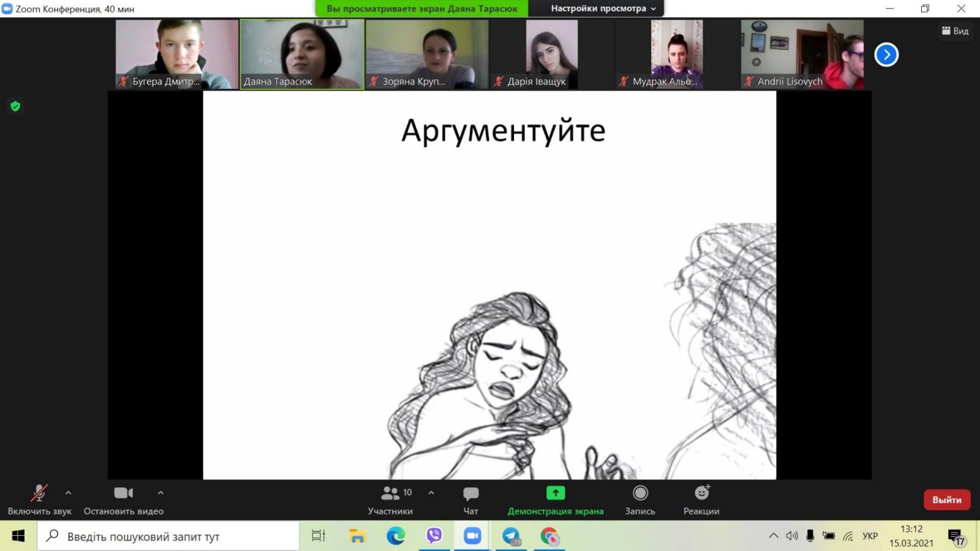Screen dimensions: 980x551
Task: Unmute microphone with Включить звук
Action: pos(39,500)
